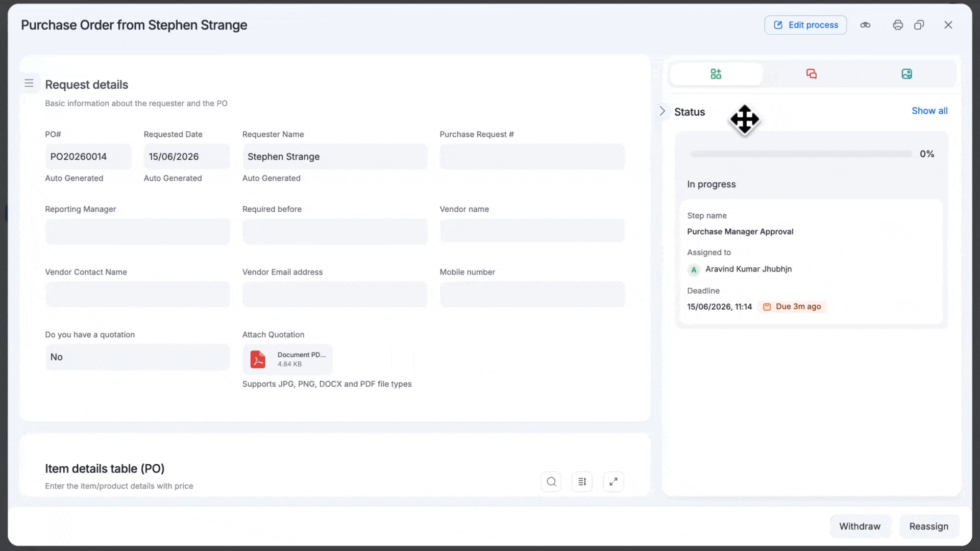Viewport: 980px width, 551px height.
Task: Open the hamburger menu beside Request details
Action: coord(29,83)
